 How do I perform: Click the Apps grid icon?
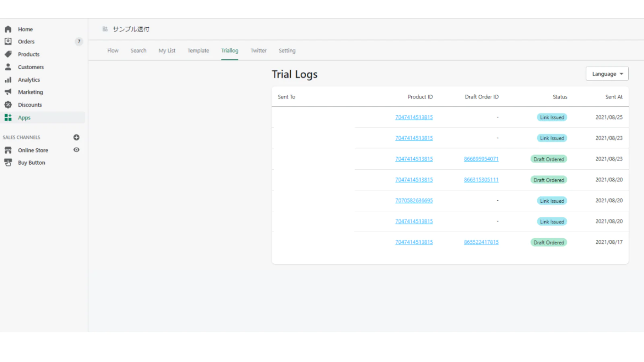tap(8, 117)
